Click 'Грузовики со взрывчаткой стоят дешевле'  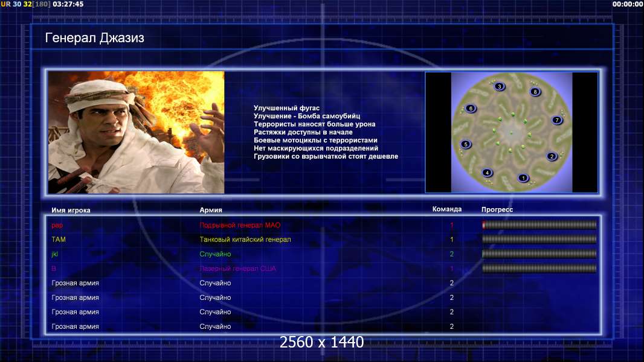[326, 156]
